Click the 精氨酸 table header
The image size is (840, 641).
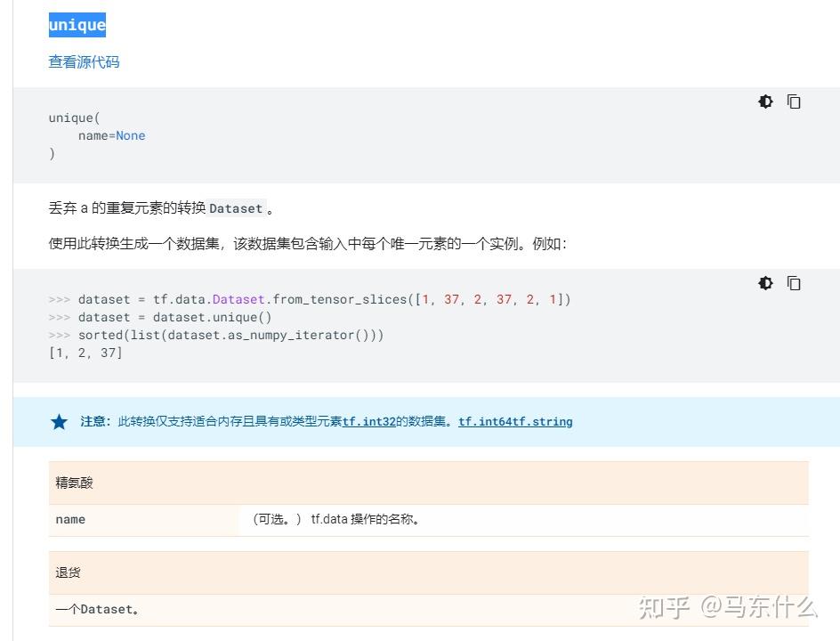click(x=75, y=483)
